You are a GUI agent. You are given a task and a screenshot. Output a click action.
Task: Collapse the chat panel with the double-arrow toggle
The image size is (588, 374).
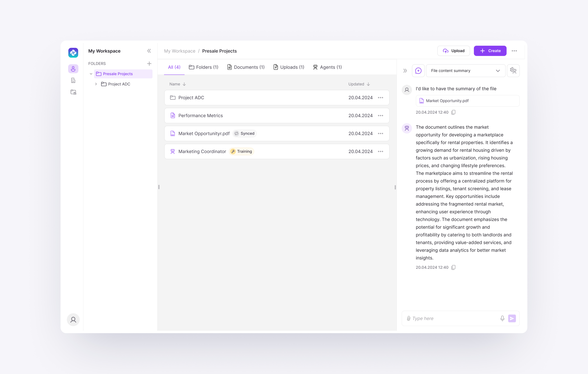pyautogui.click(x=405, y=70)
